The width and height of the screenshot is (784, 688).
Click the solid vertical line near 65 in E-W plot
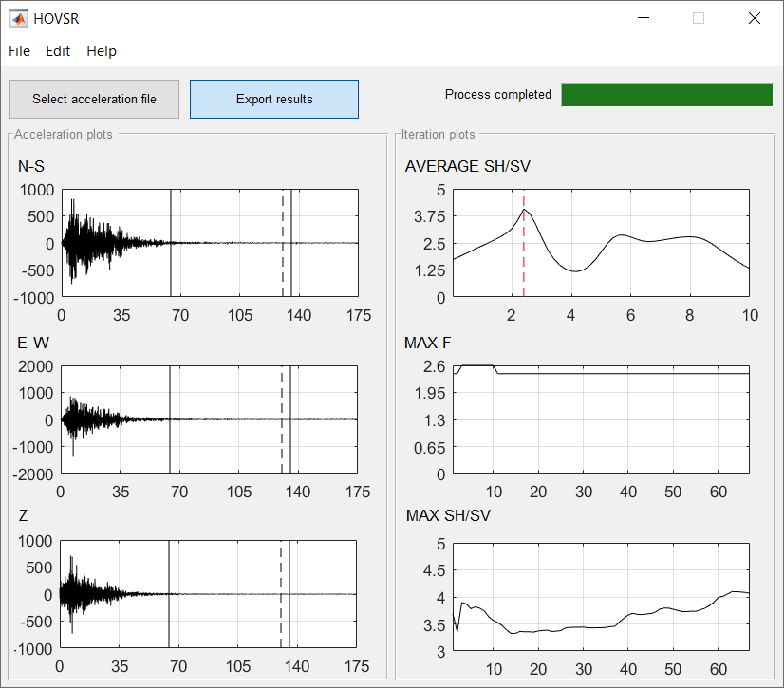(x=170, y=419)
